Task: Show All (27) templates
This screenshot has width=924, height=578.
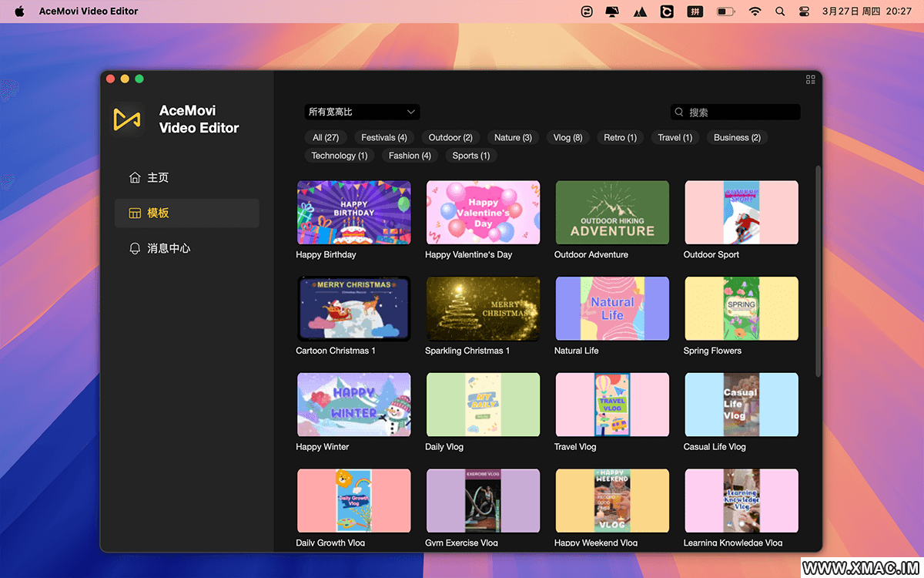Action: 326,138
